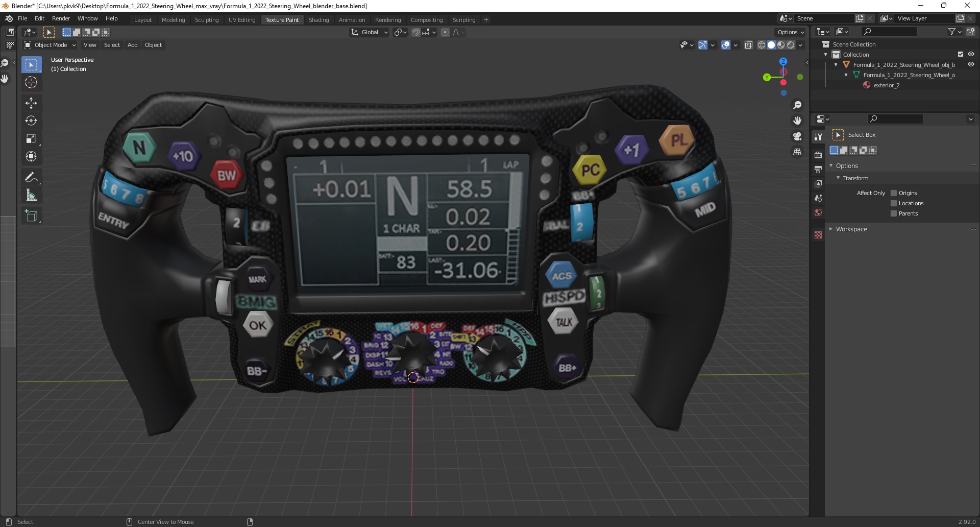Viewport: 980px width, 527px height.
Task: Pick the Annotate pencil tool
Action: click(x=31, y=177)
